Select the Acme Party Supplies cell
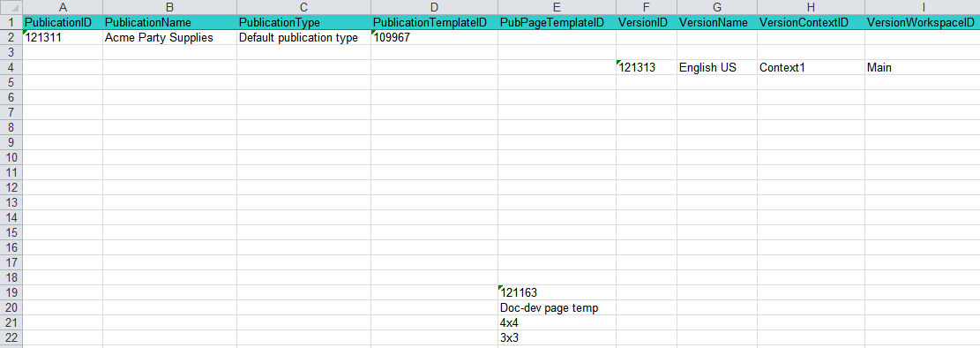The height and width of the screenshot is (348, 980). pyautogui.click(x=170, y=38)
